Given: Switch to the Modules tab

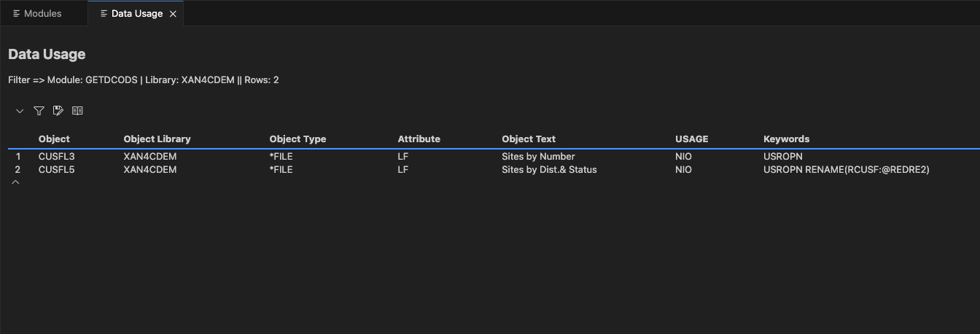Looking at the screenshot, I should tap(42, 14).
